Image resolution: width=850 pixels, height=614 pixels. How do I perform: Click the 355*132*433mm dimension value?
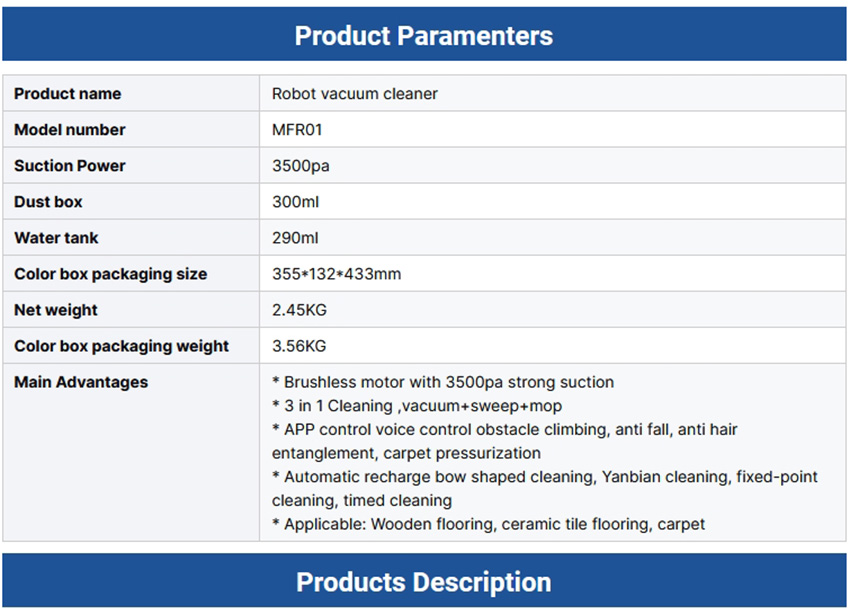(x=336, y=274)
